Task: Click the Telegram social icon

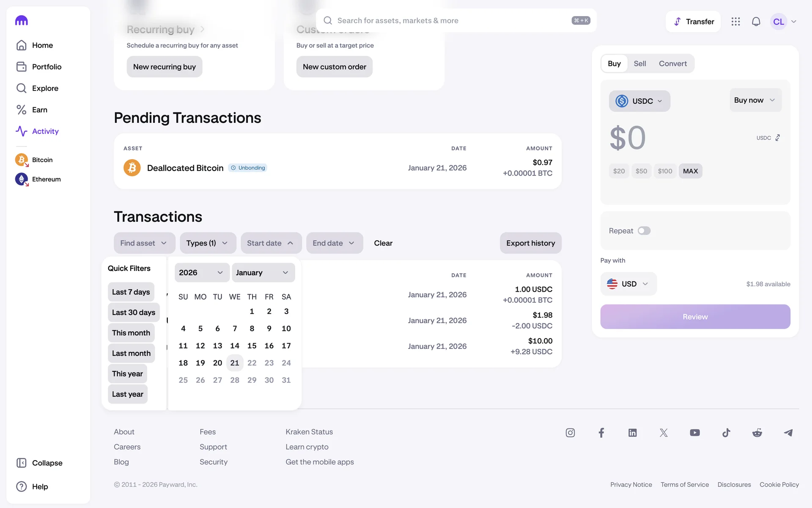Action: 788,433
